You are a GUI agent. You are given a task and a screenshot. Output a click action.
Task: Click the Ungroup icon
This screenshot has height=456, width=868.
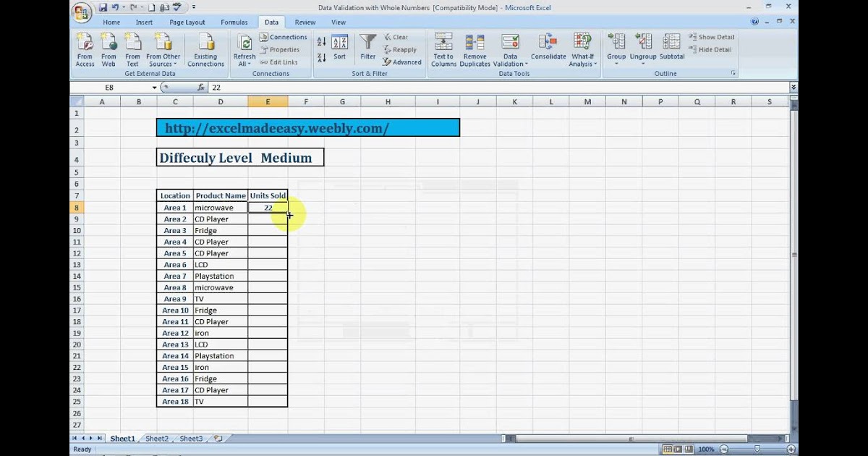[x=643, y=42]
